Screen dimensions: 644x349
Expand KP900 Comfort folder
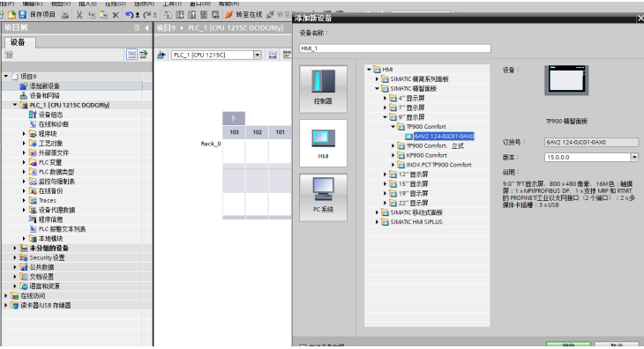click(393, 155)
